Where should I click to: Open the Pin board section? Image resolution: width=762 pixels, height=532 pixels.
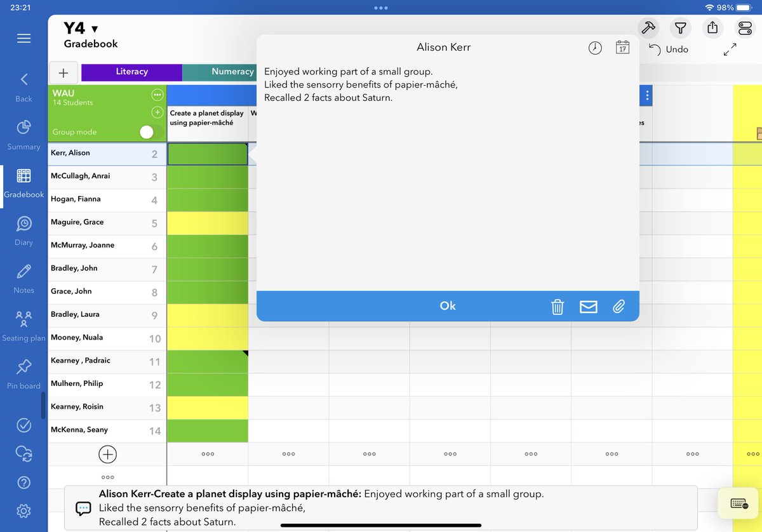(23, 375)
